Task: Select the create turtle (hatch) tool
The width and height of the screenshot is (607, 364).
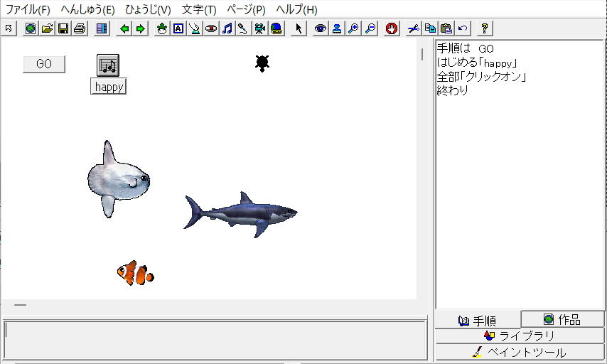Action: (x=162, y=28)
